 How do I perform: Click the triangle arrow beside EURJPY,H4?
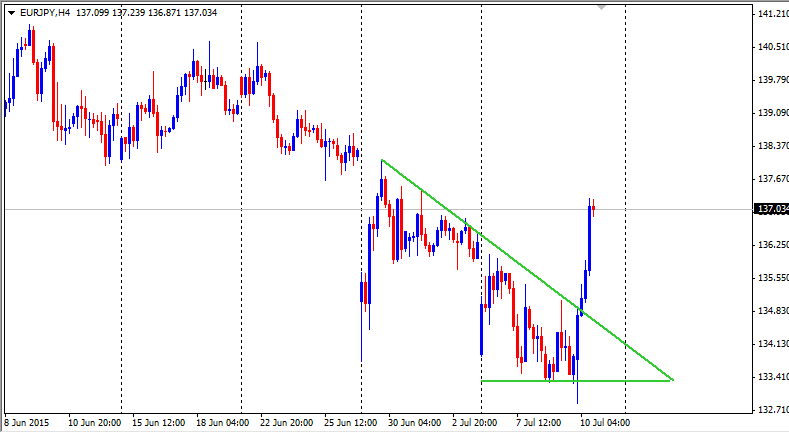(x=11, y=13)
